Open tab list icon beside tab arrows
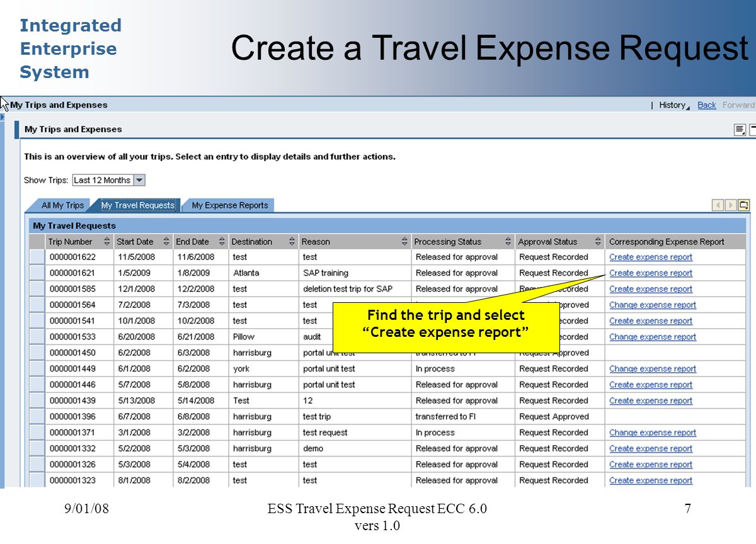The height and width of the screenshot is (544, 756). 744,205
